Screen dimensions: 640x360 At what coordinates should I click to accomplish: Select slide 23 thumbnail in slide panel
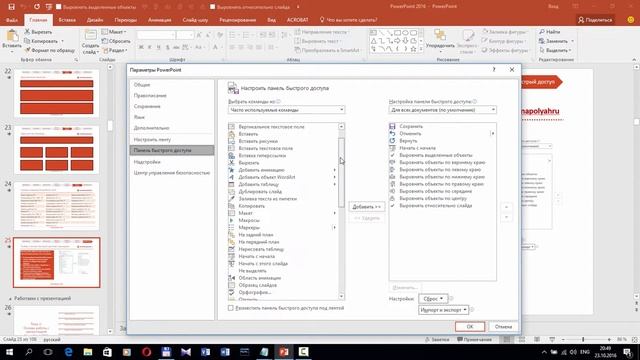tap(57, 150)
